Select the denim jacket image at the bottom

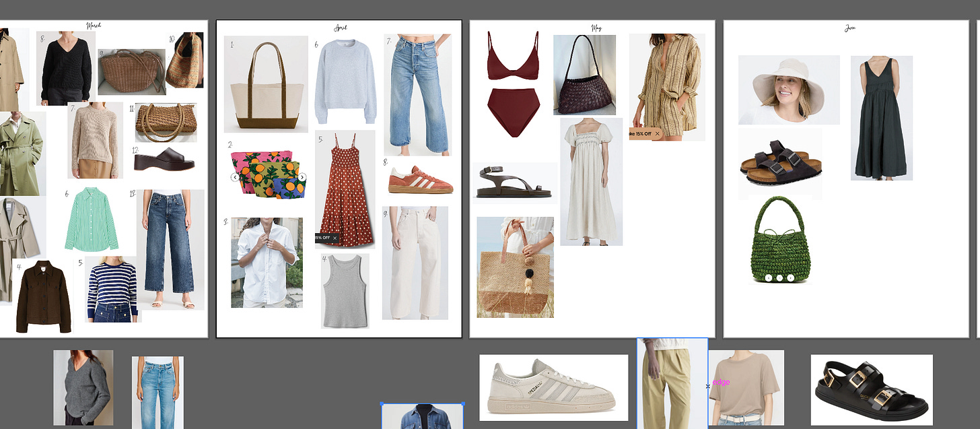(x=422, y=416)
